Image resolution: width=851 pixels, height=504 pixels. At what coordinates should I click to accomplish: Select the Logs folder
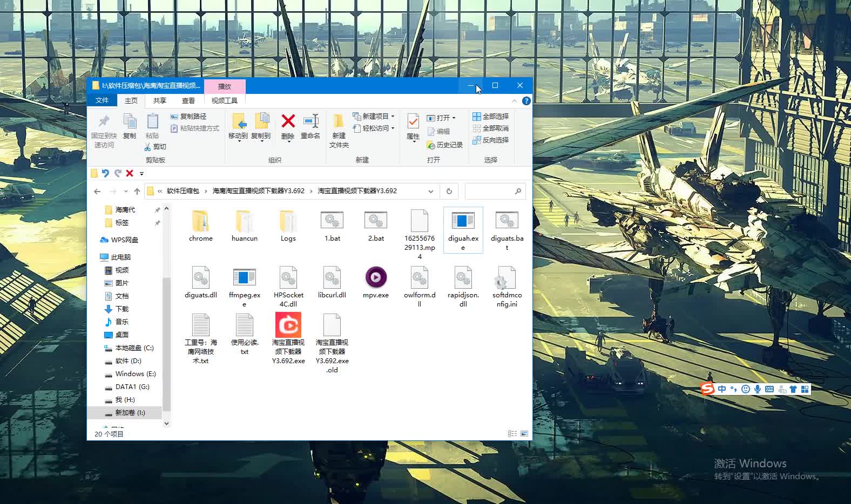(x=288, y=226)
